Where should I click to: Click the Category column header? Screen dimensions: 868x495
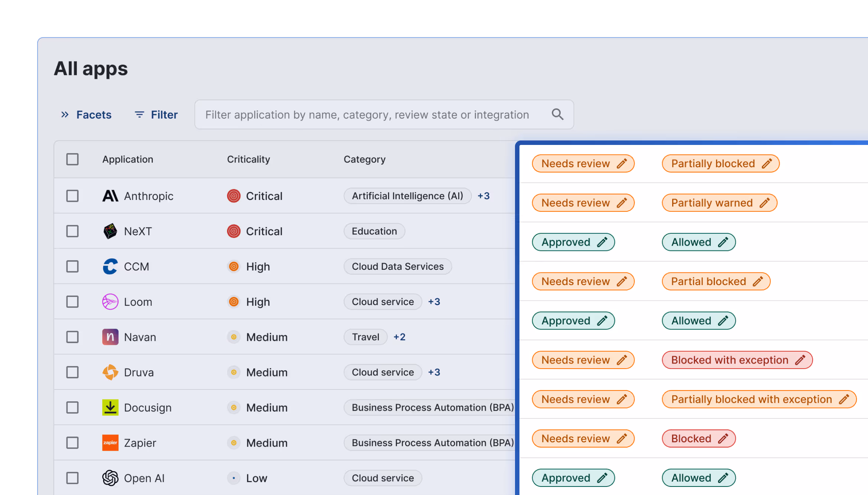pos(365,159)
